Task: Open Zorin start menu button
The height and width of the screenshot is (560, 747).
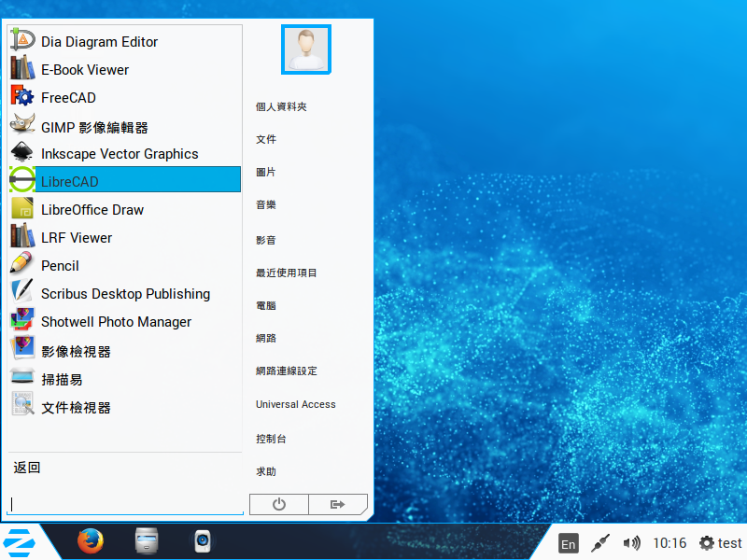Action: 19,542
